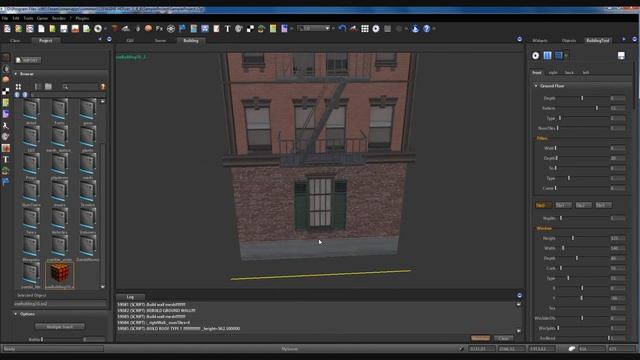Viewport: 640px width, 360px height.
Task: Open the Tools menu
Action: (28, 18)
